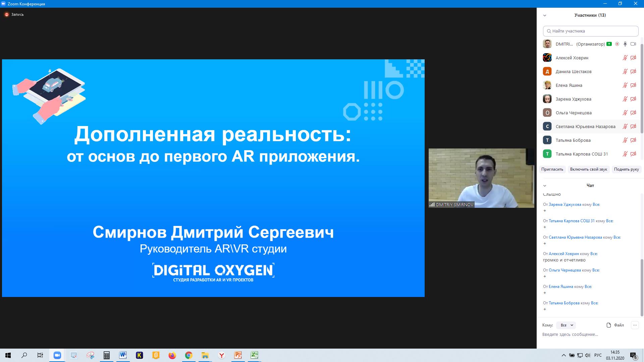Click the Windows Start button
This screenshot has width=644, height=362.
(x=8, y=355)
